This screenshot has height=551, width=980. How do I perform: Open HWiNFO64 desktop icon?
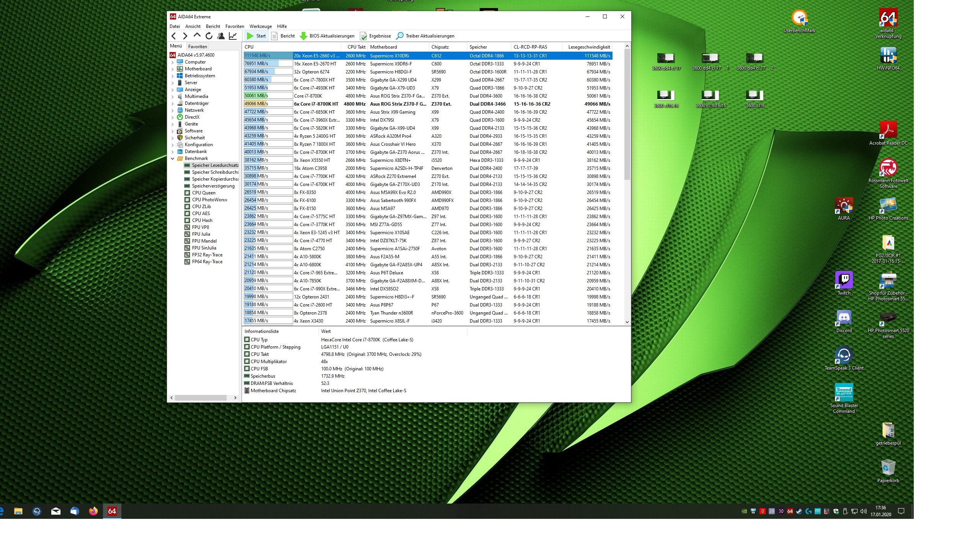pyautogui.click(x=888, y=59)
